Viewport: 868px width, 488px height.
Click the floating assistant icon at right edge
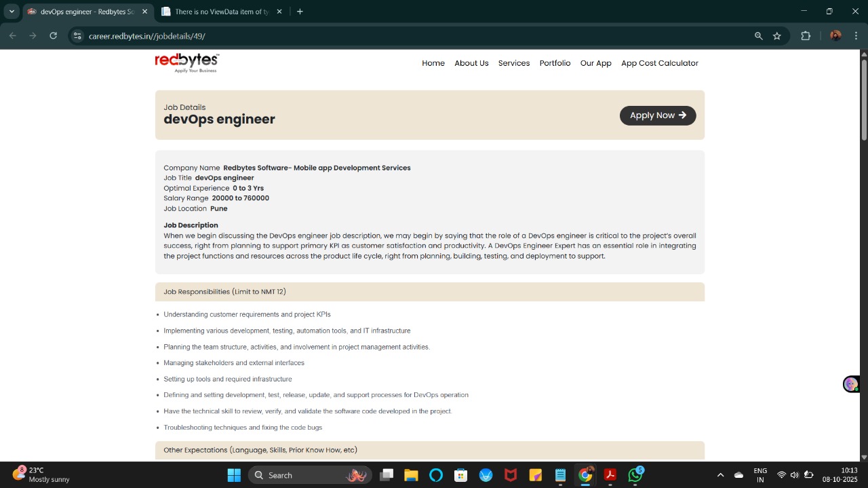(x=850, y=384)
